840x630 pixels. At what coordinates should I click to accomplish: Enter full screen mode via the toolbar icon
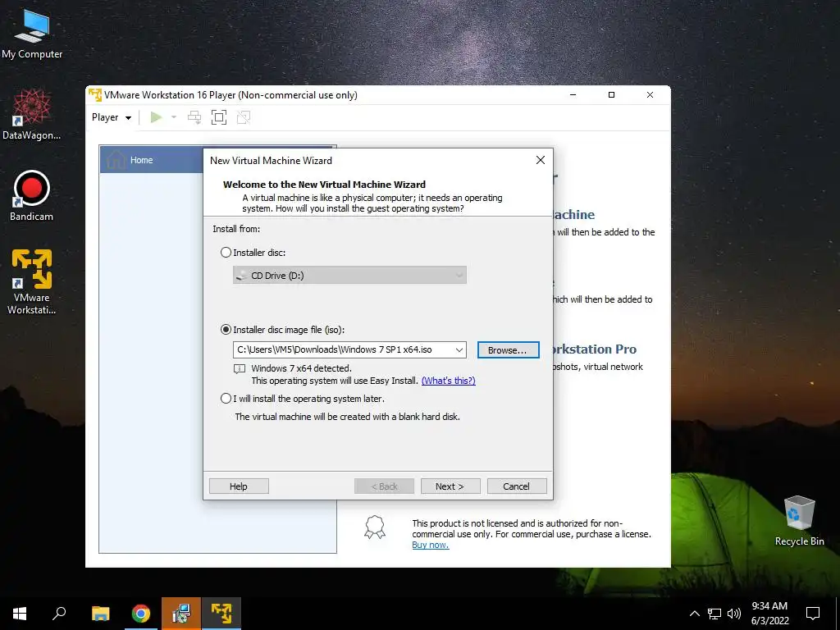218,117
